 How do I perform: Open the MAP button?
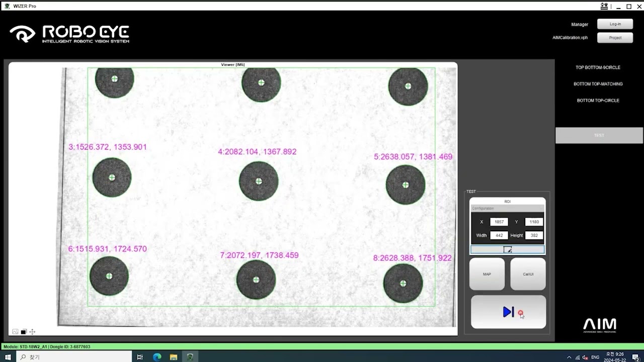(x=487, y=274)
